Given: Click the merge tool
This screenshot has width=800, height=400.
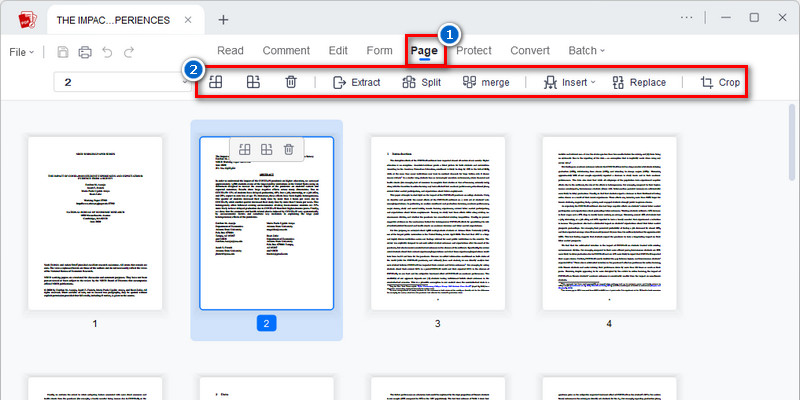Looking at the screenshot, I should tap(486, 82).
